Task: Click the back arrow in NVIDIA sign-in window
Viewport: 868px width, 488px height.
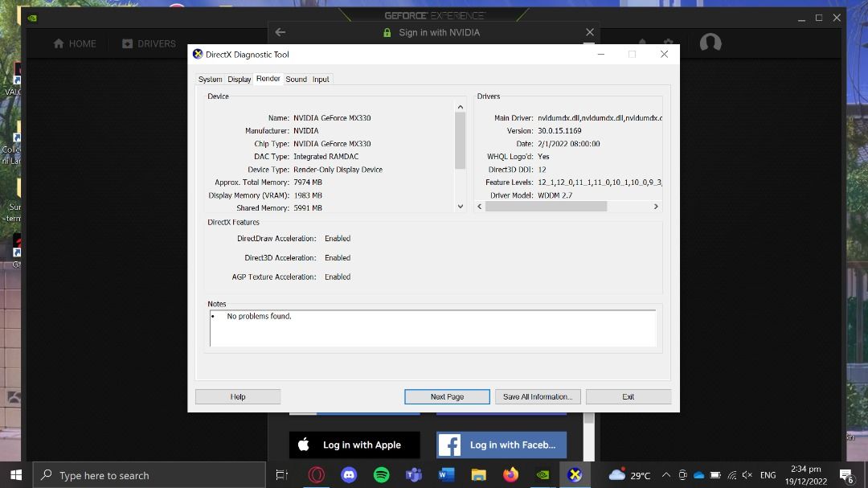Action: [280, 32]
